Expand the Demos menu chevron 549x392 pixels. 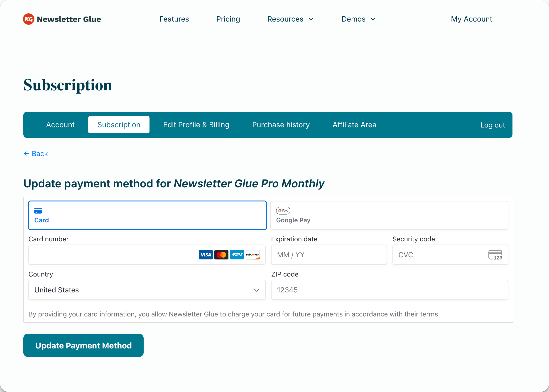[x=373, y=19]
